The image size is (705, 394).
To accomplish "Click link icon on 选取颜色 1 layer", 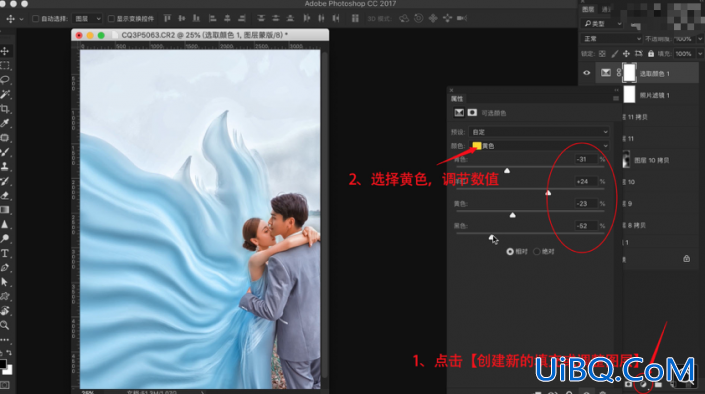I will coord(619,73).
